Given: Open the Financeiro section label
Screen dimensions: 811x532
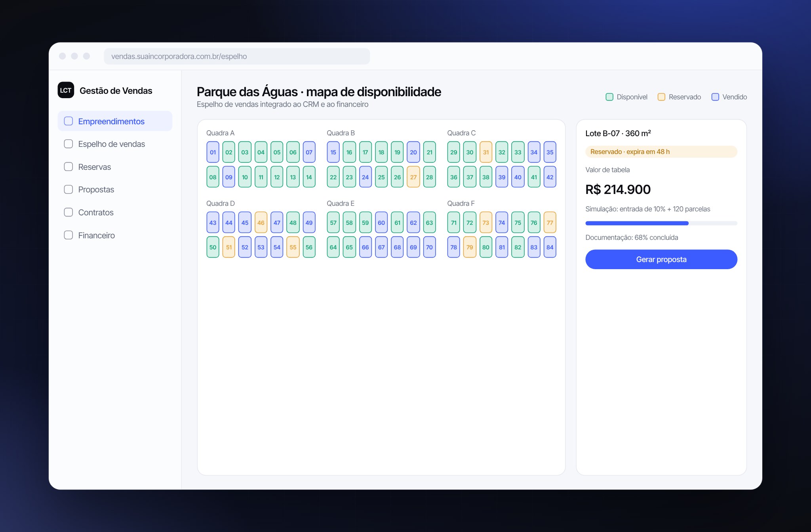Looking at the screenshot, I should coord(97,235).
